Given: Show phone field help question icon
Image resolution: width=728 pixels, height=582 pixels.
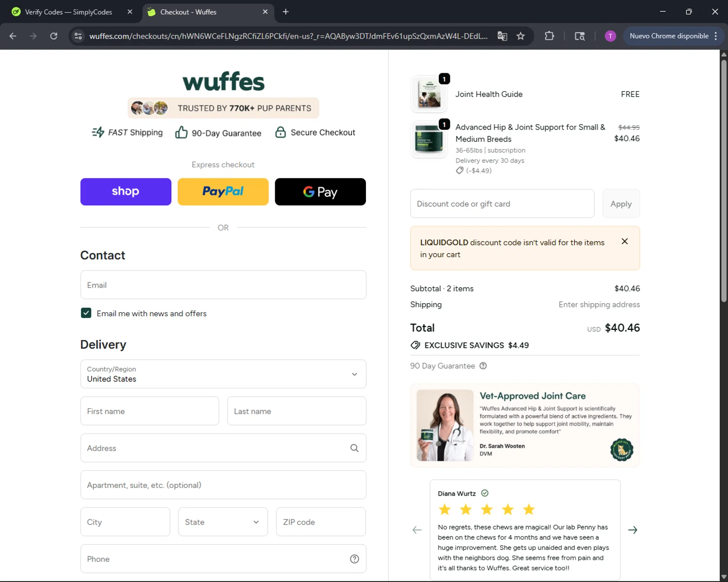Looking at the screenshot, I should [354, 559].
